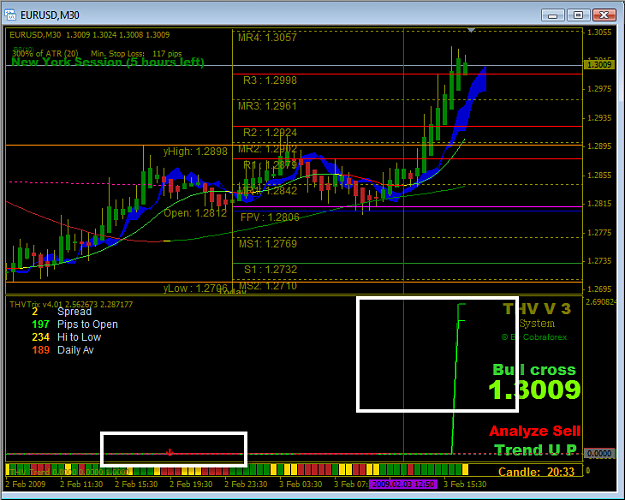Click the 'MS2: 1.2710' label
625x500 pixels.
click(268, 286)
